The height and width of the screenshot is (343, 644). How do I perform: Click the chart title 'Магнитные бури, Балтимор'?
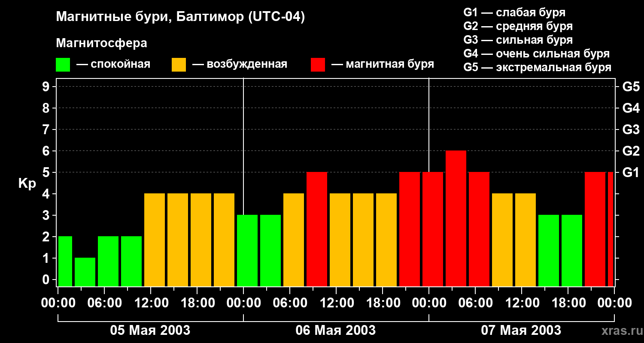click(x=180, y=17)
